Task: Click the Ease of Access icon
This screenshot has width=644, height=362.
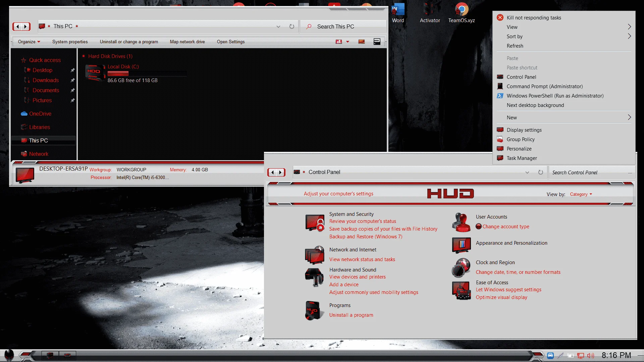Action: coord(462,290)
